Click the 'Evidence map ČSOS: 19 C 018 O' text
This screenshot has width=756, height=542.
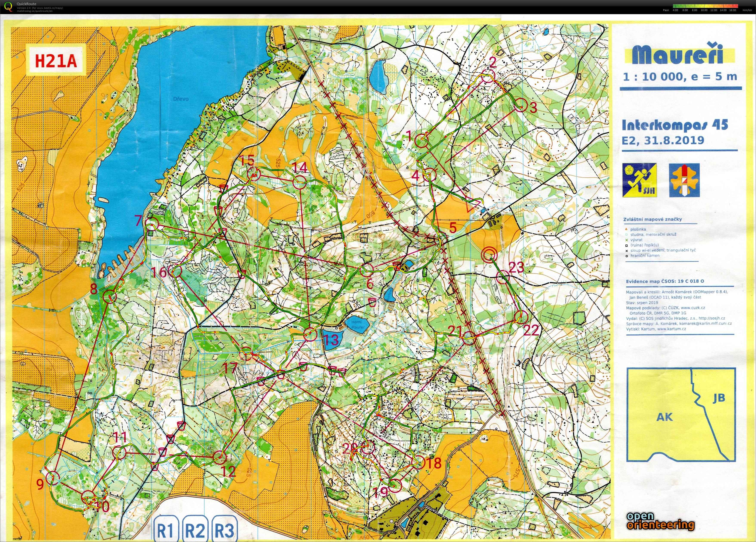pyautogui.click(x=665, y=281)
